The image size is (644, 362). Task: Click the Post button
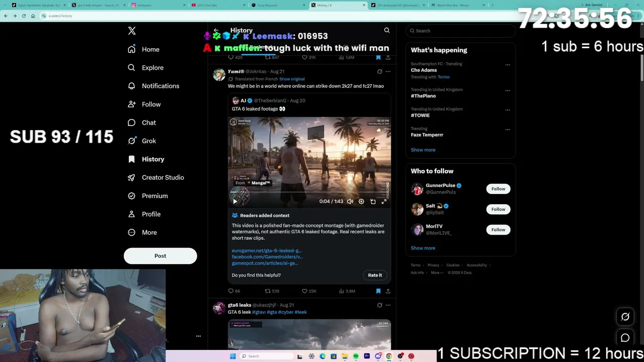pos(160,256)
